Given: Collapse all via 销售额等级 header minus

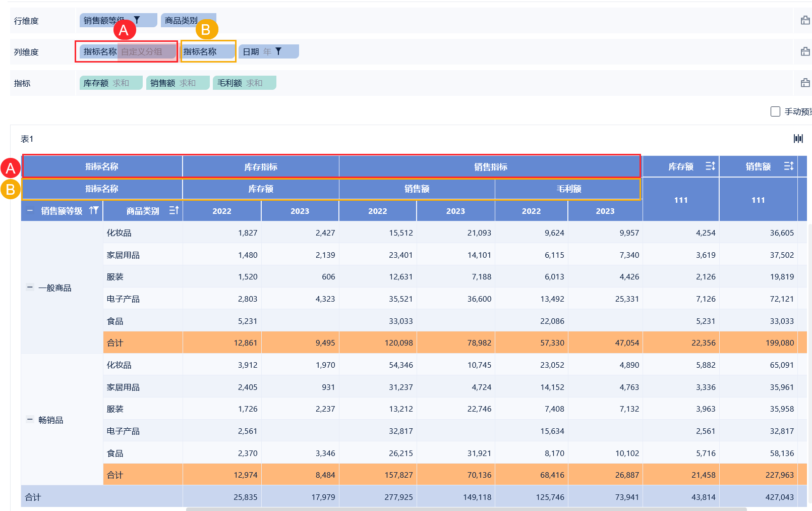Looking at the screenshot, I should [x=30, y=210].
